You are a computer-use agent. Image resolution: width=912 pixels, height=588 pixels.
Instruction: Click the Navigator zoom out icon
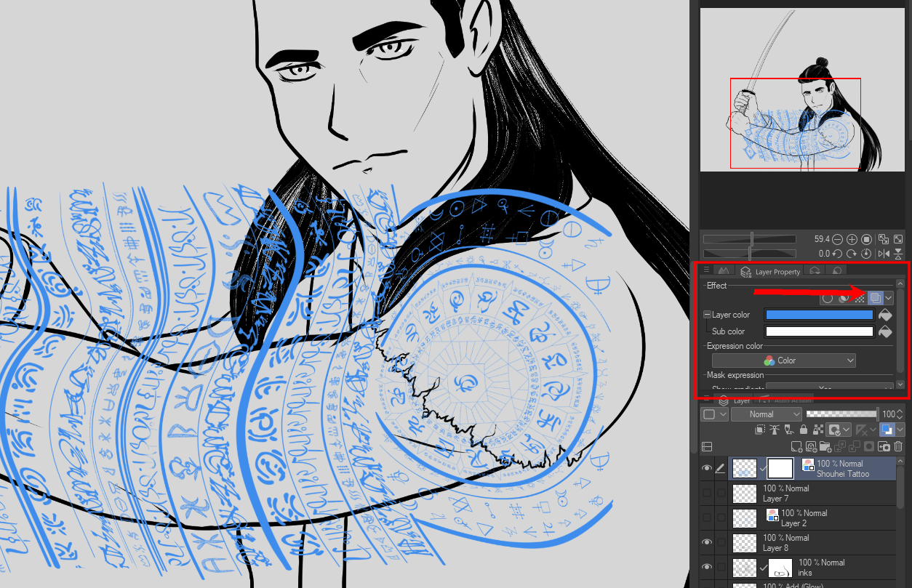coord(837,239)
